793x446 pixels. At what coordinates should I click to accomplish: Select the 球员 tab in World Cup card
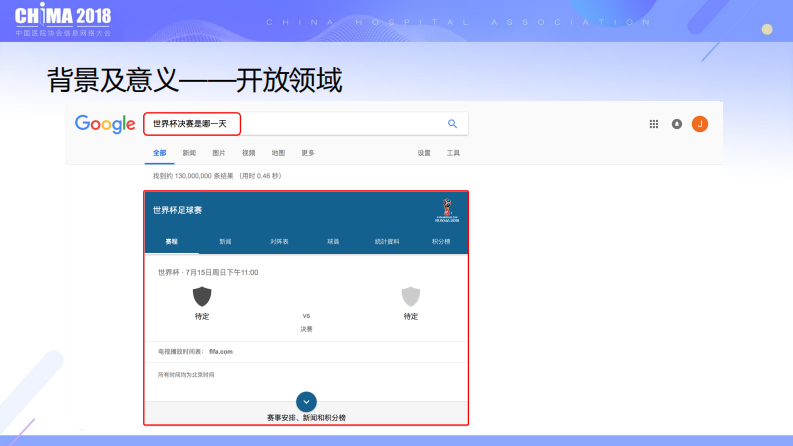pyautogui.click(x=333, y=242)
